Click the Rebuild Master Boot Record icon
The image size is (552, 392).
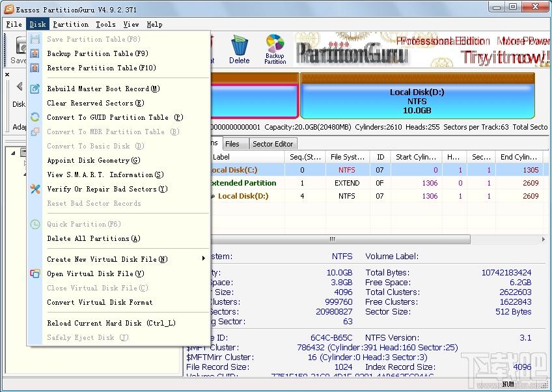34,89
